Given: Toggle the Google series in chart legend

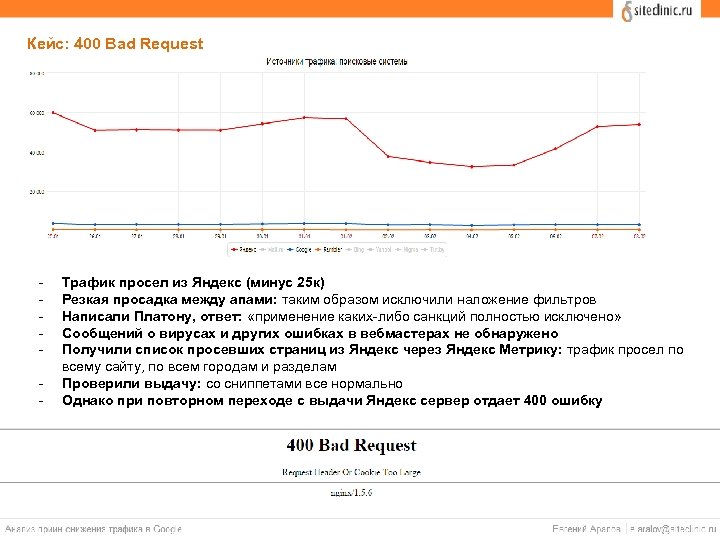Looking at the screenshot, I should (x=299, y=250).
